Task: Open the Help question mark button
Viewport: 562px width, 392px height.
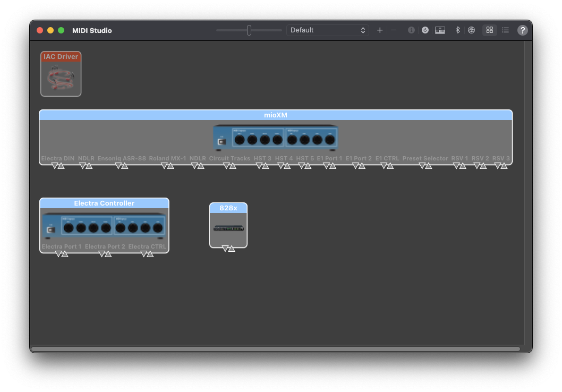Action: pos(523,30)
